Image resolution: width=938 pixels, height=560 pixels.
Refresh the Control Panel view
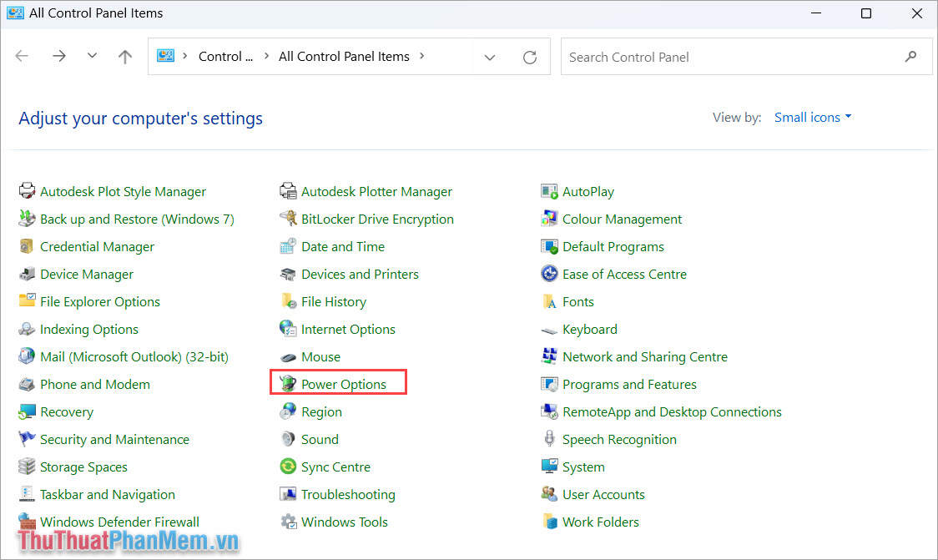[530, 56]
